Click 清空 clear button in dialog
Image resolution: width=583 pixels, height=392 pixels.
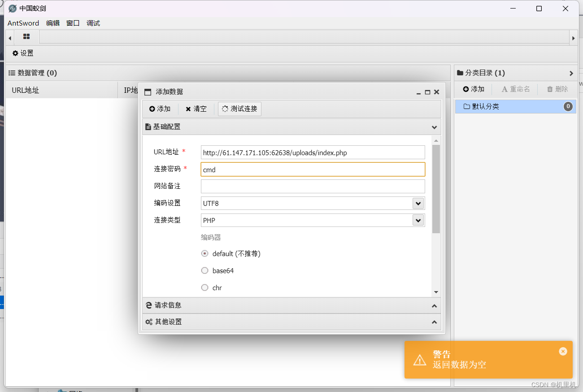196,109
